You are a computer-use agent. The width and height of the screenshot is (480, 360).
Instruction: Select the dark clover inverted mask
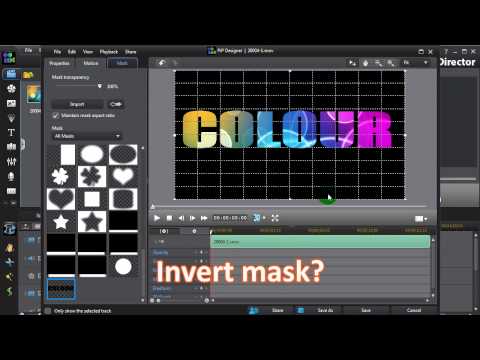click(x=92, y=177)
